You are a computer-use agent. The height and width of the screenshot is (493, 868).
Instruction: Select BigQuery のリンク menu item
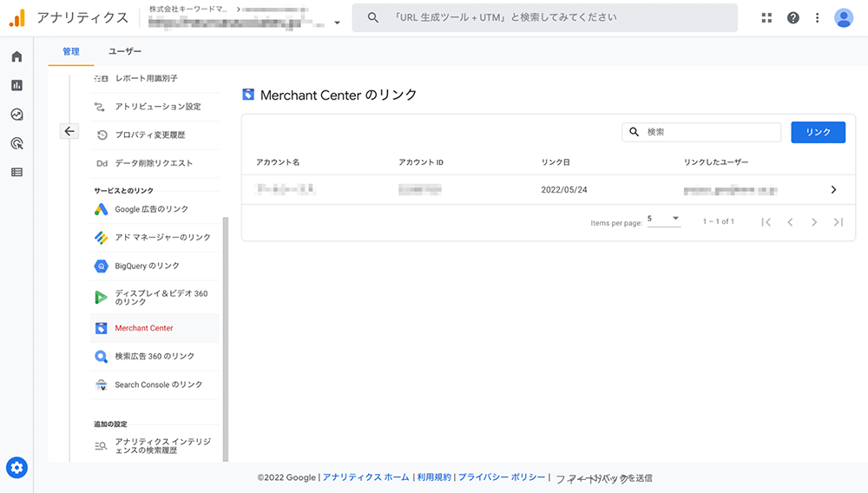click(x=155, y=266)
